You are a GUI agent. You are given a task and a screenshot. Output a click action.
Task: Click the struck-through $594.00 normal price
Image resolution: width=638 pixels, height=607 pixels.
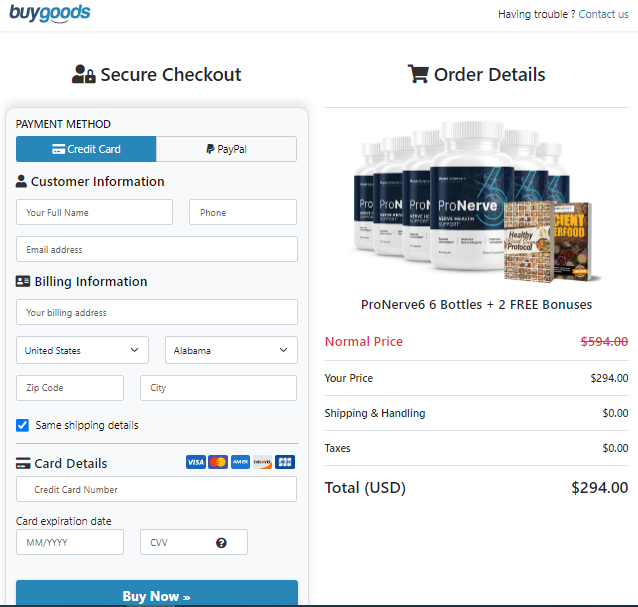click(x=604, y=341)
